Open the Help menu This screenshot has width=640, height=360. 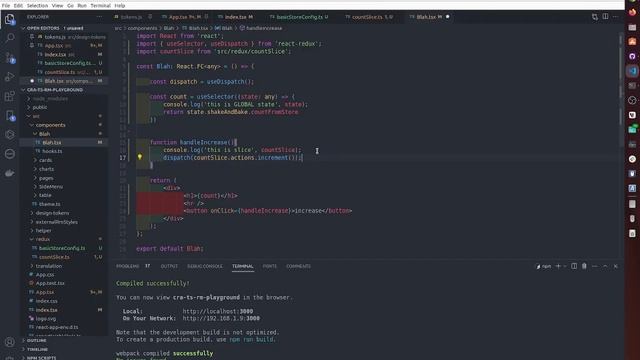click(120, 5)
